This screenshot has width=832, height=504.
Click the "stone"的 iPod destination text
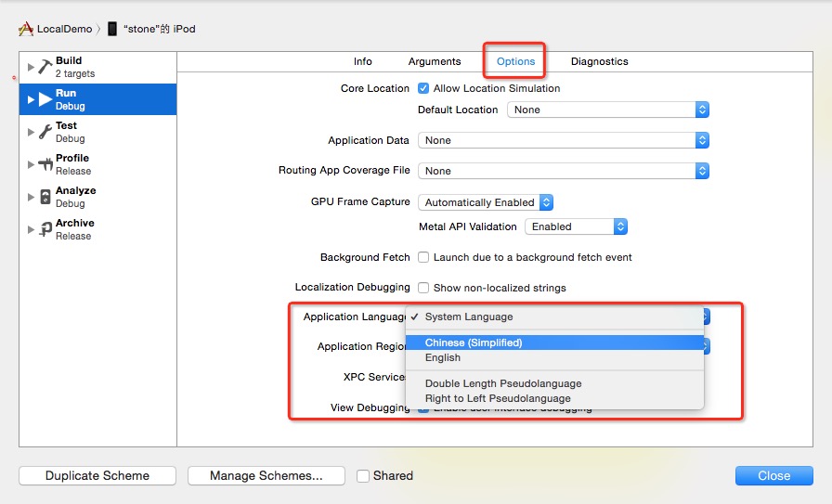click(160, 29)
